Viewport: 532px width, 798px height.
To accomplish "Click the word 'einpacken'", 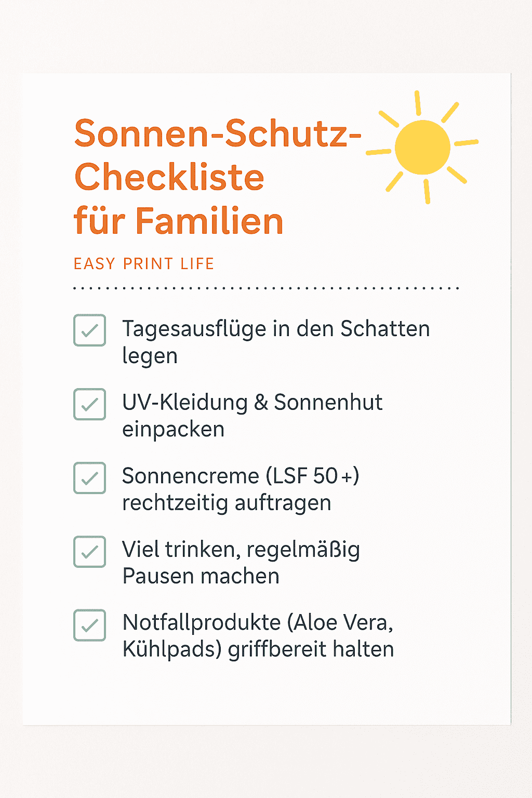I will pos(174,430).
